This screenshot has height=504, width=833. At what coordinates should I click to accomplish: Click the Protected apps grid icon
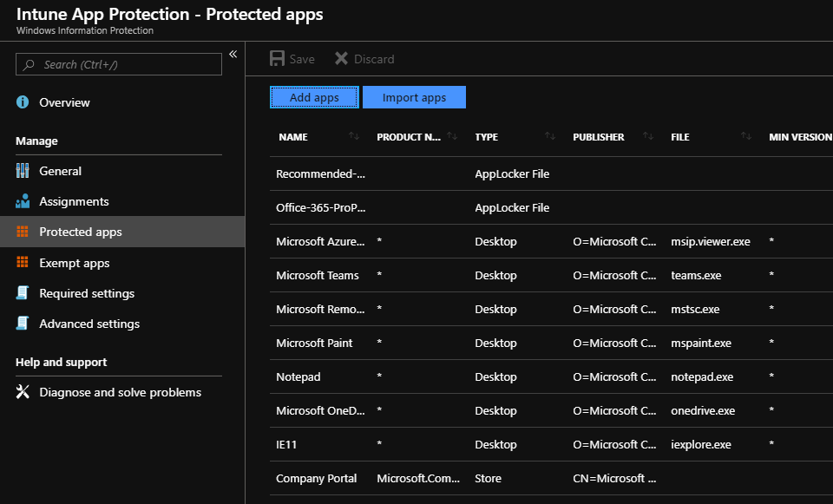pos(22,232)
